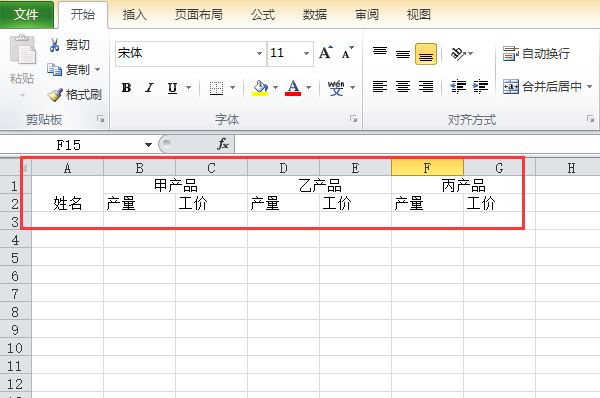This screenshot has height=398, width=600.
Task: Select the 丙产品 merged cell
Action: click(x=463, y=185)
